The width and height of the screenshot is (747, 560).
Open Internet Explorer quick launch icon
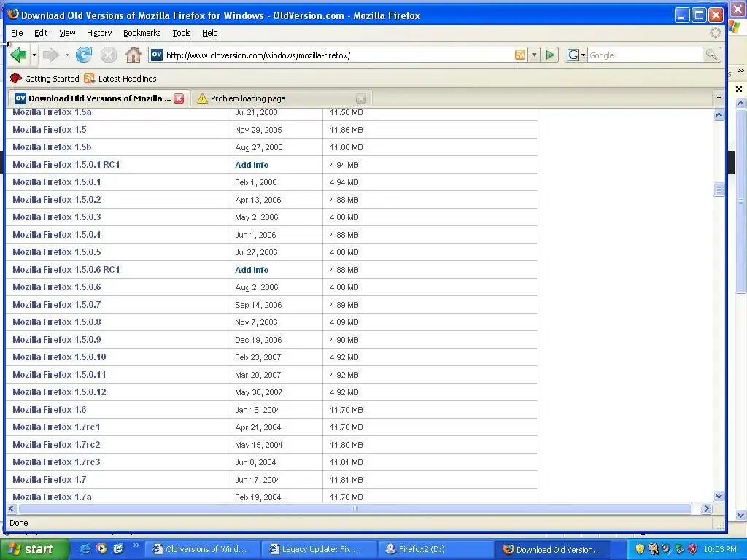[85, 549]
